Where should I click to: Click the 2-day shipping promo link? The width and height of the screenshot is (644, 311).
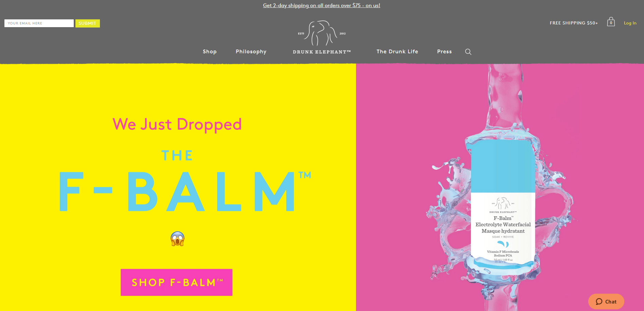(321, 5)
